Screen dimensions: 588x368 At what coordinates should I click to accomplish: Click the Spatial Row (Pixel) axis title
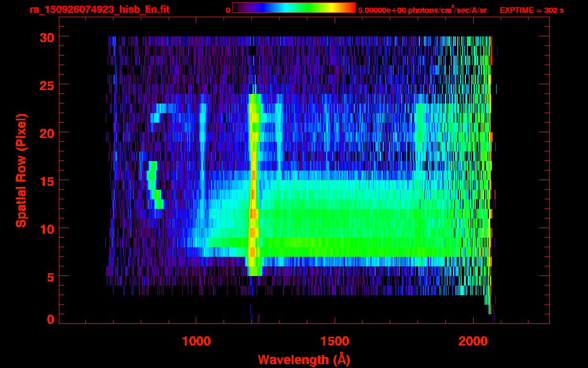pyautogui.click(x=21, y=171)
